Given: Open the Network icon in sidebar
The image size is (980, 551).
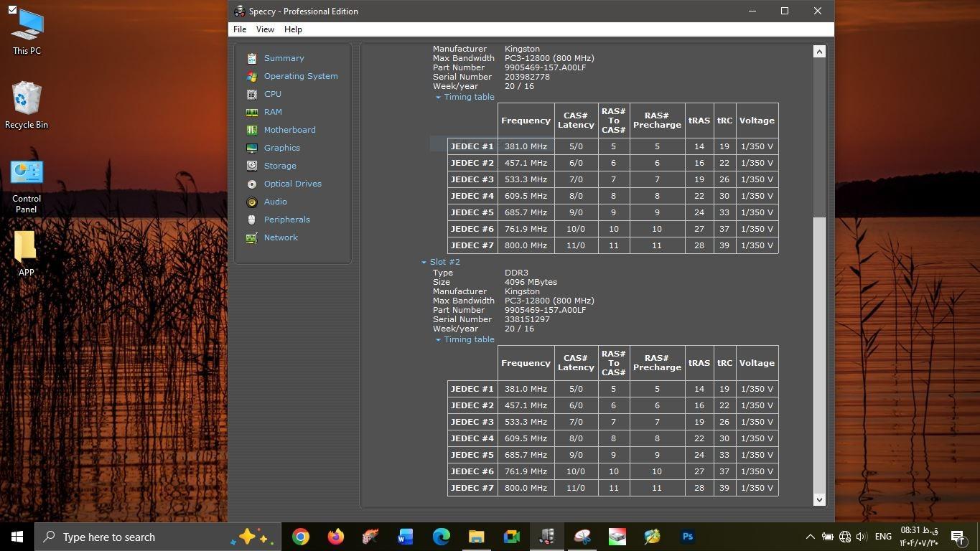Looking at the screenshot, I should [x=251, y=238].
